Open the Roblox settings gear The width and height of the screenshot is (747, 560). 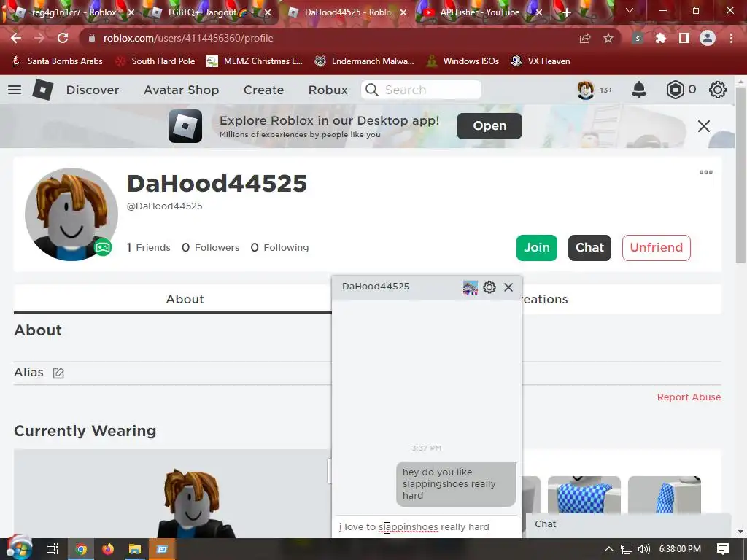718,90
